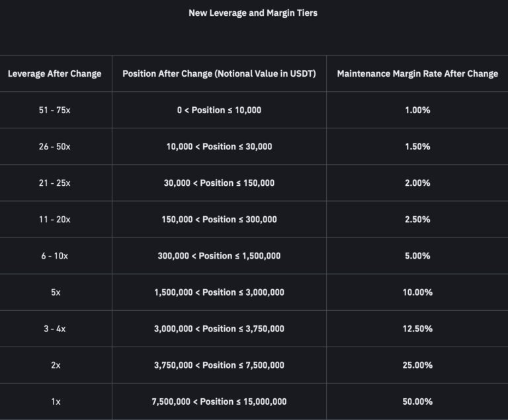Select the "11 - 20x" leverage cell

(55, 219)
